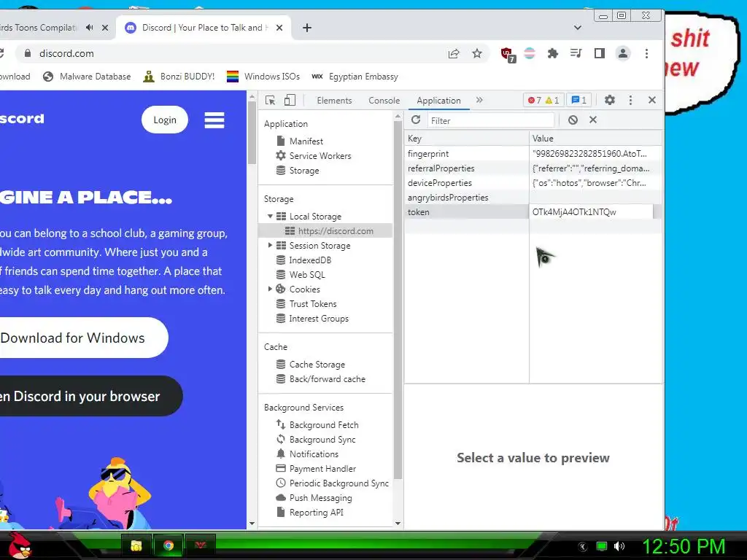747x560 pixels.
Task: Click the Discord Login button
Action: [x=165, y=120]
